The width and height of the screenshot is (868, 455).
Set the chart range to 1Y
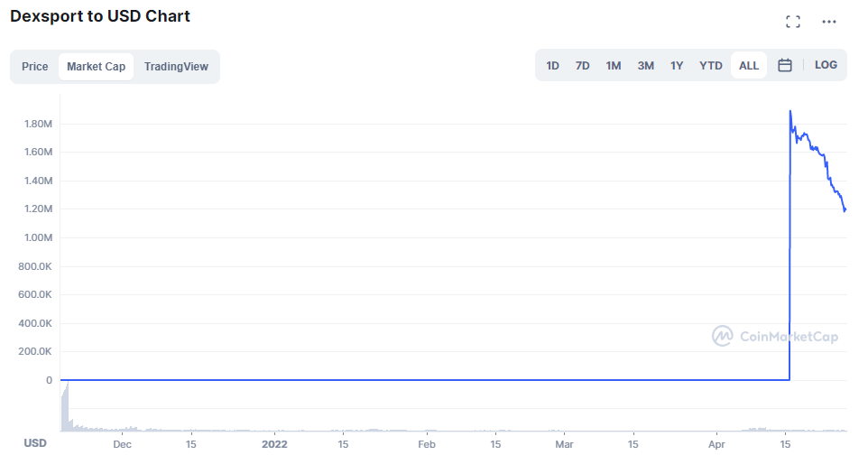click(x=677, y=66)
